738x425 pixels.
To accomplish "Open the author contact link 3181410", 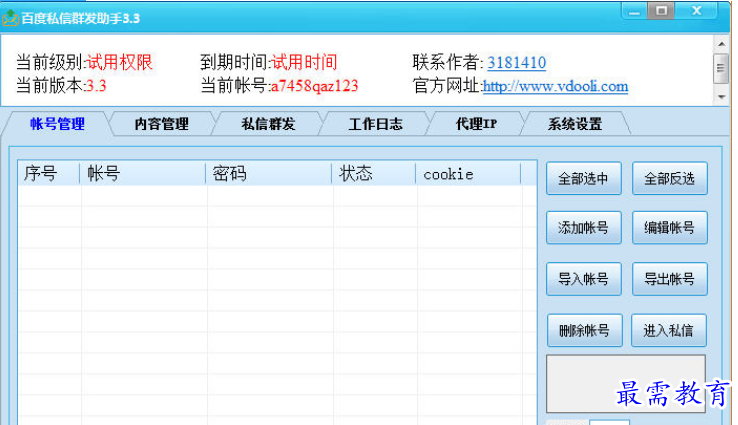I will [x=516, y=63].
